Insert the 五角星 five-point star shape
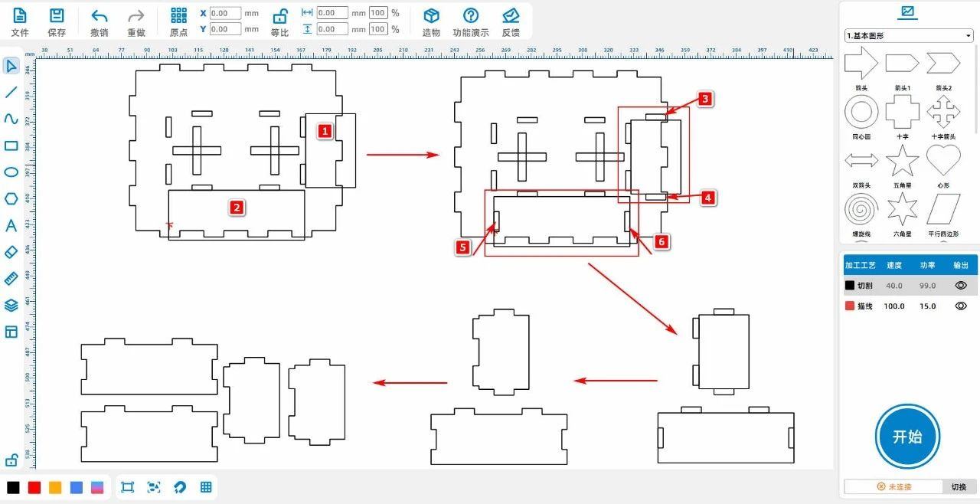Image resolution: width=980 pixels, height=504 pixels. 902,162
